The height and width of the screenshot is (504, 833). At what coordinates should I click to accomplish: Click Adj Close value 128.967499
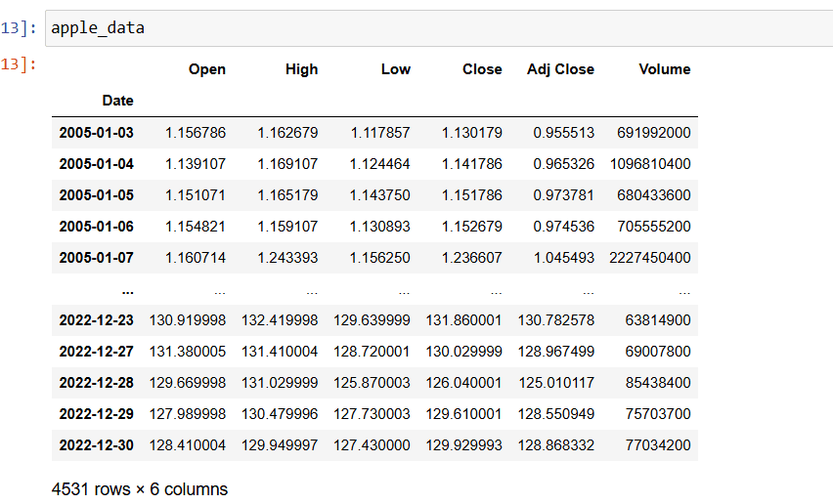(556, 352)
